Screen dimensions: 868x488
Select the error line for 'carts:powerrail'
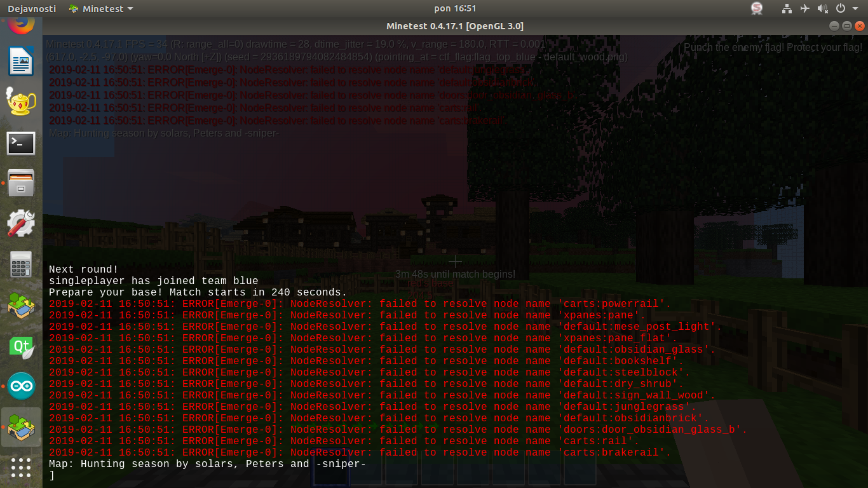pos(360,304)
